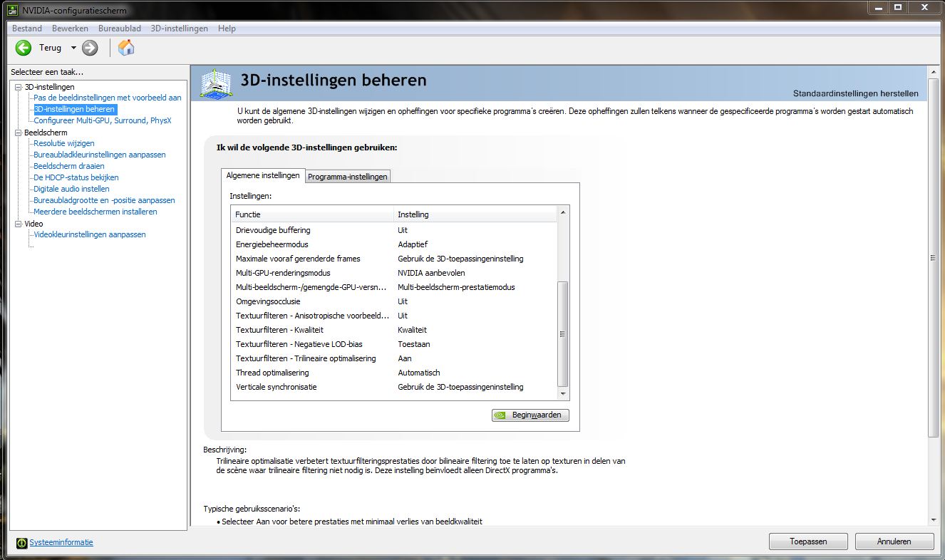This screenshot has height=560, width=945.
Task: Click the main panel vertical scrollbar thumb
Action: click(x=934, y=258)
